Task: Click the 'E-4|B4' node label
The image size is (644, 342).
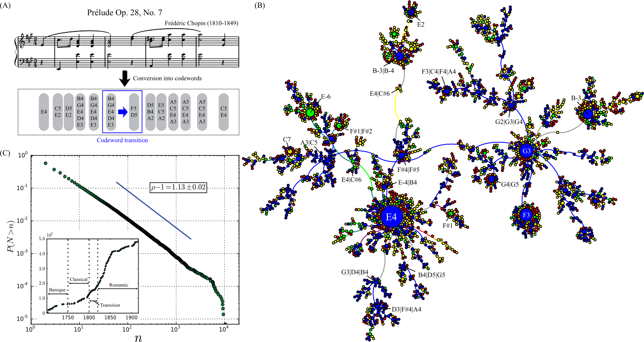Action: (x=408, y=183)
